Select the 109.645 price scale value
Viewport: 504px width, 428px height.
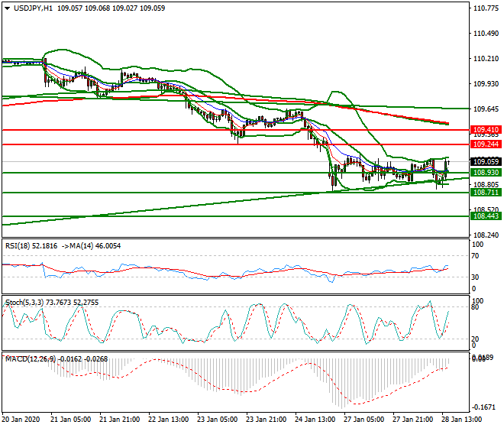coord(486,109)
